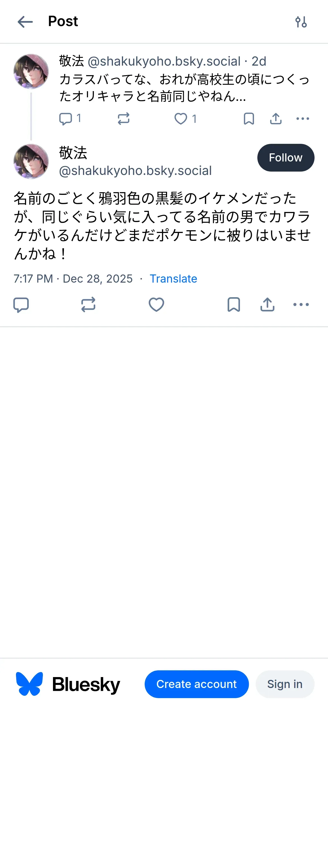Bookmark the main post

[x=234, y=304]
